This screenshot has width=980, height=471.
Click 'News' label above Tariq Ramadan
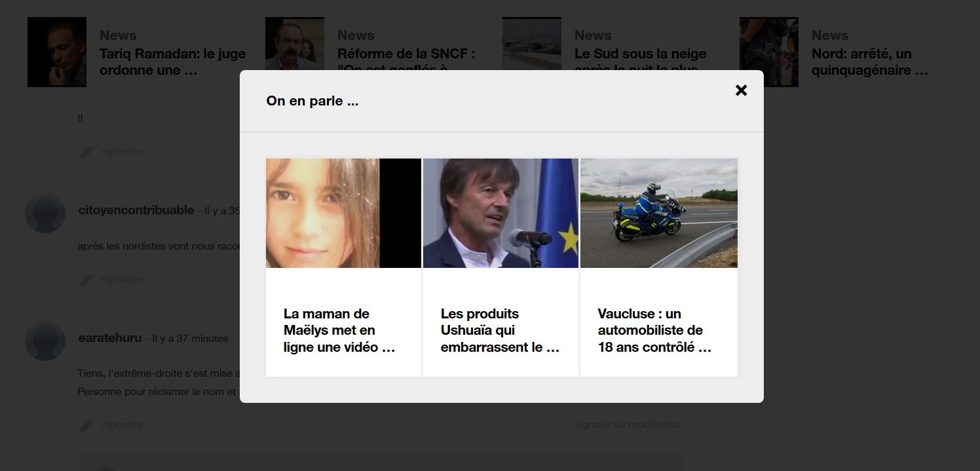coord(118,35)
